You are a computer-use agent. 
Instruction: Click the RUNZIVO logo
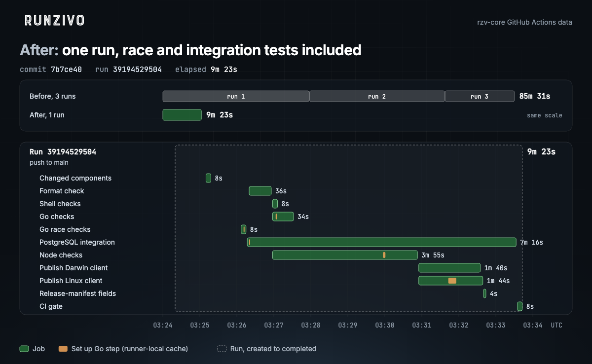[x=54, y=20]
